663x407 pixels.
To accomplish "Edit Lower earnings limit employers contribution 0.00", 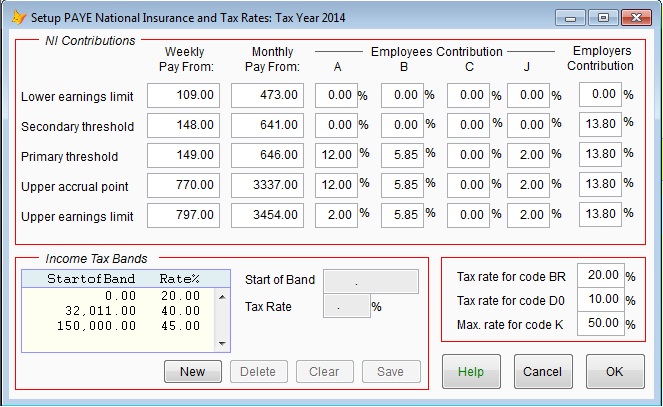I will (600, 94).
